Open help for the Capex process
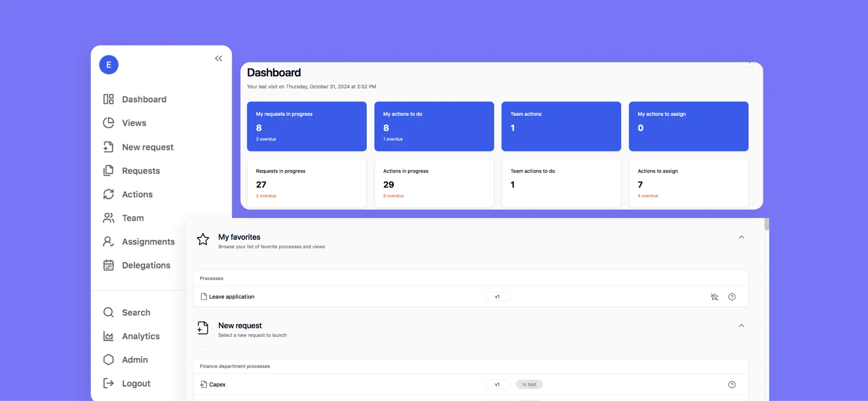This screenshot has width=868, height=401. pyautogui.click(x=732, y=384)
